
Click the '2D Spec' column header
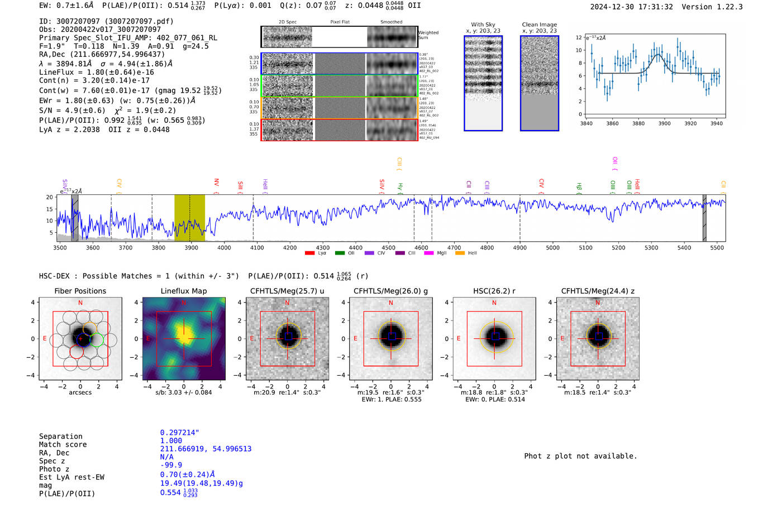(288, 22)
